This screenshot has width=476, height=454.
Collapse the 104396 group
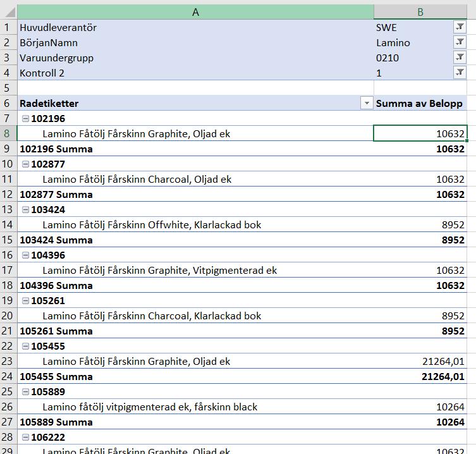pyautogui.click(x=26, y=255)
